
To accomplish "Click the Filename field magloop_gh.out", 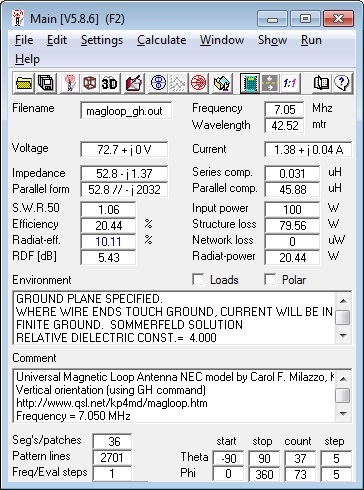I will pos(126,111).
